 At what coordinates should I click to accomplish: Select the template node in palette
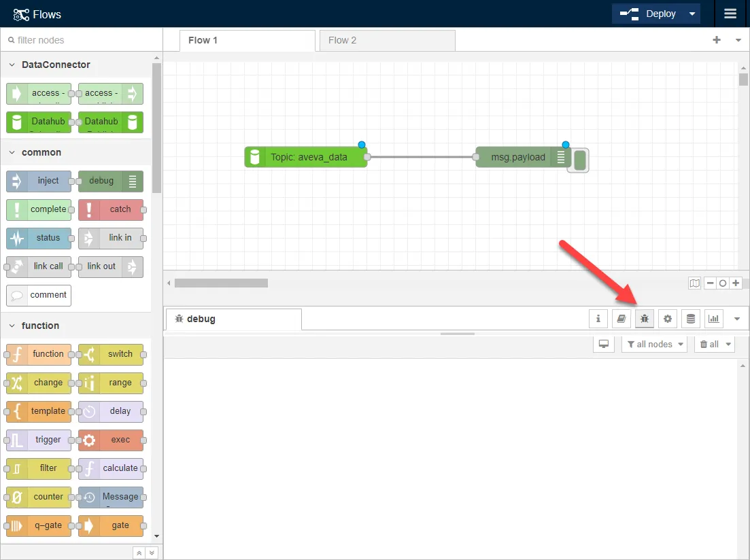[x=39, y=411]
